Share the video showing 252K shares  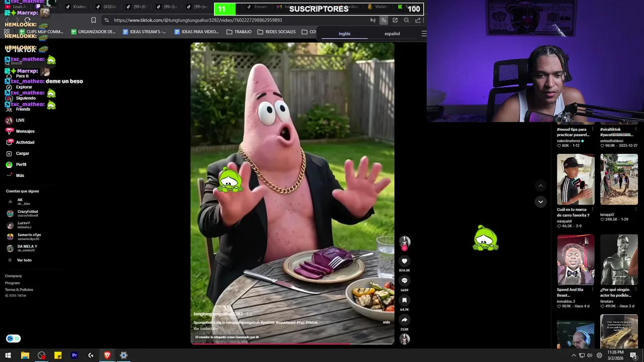tap(404, 320)
